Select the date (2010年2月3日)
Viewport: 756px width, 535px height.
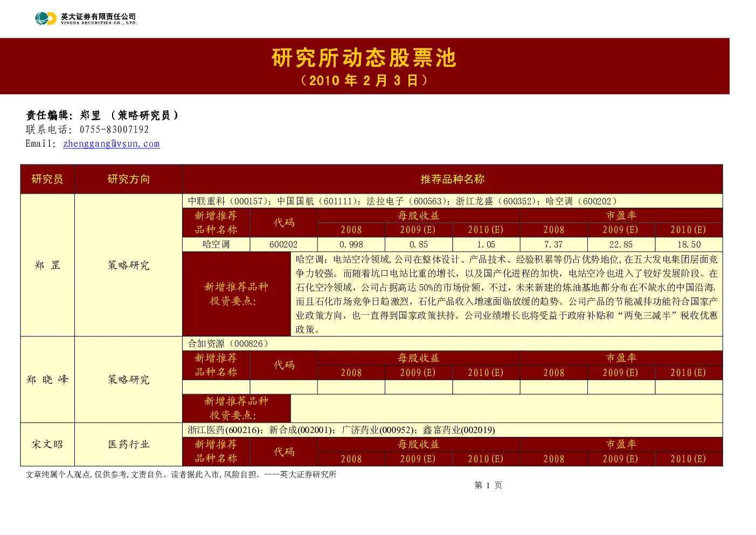coord(364,80)
